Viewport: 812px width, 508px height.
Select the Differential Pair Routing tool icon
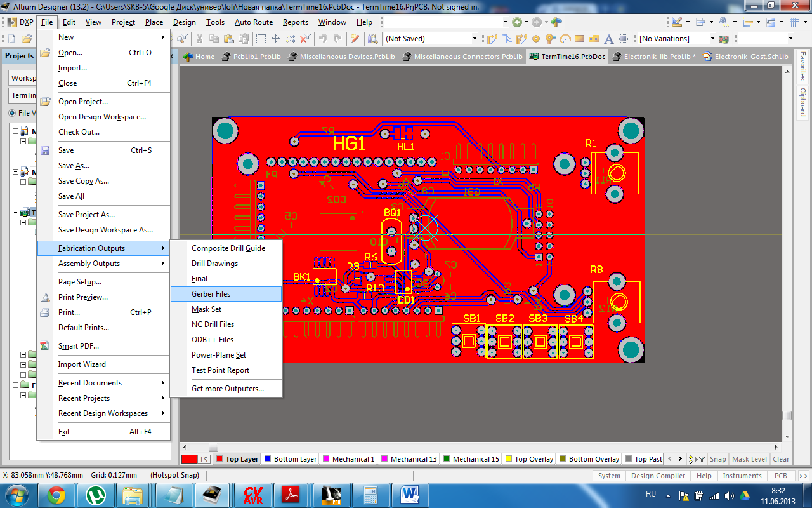click(521, 39)
